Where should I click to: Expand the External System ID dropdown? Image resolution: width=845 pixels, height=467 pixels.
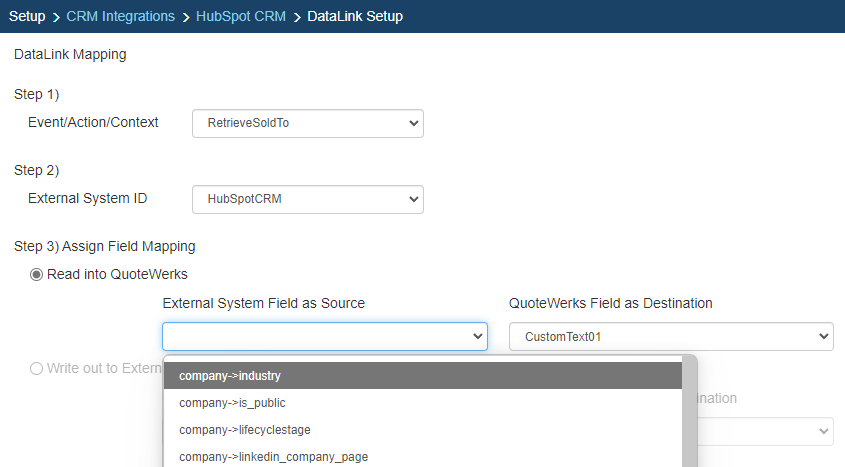pyautogui.click(x=307, y=199)
